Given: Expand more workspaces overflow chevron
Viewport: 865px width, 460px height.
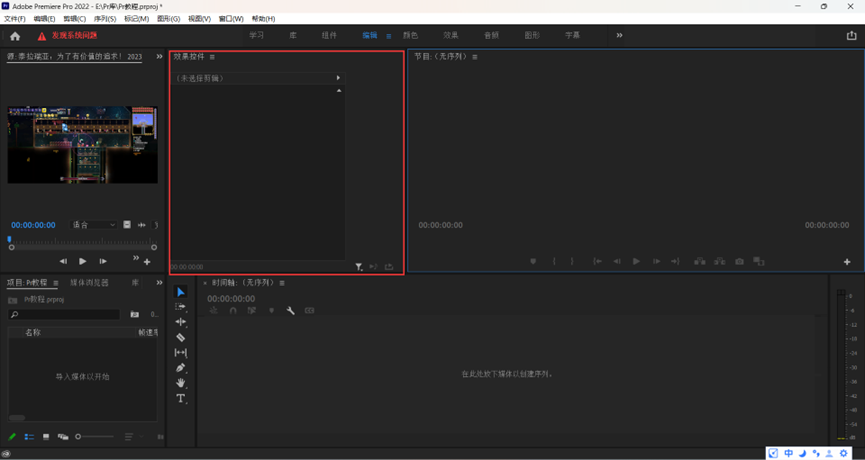Looking at the screenshot, I should point(619,35).
